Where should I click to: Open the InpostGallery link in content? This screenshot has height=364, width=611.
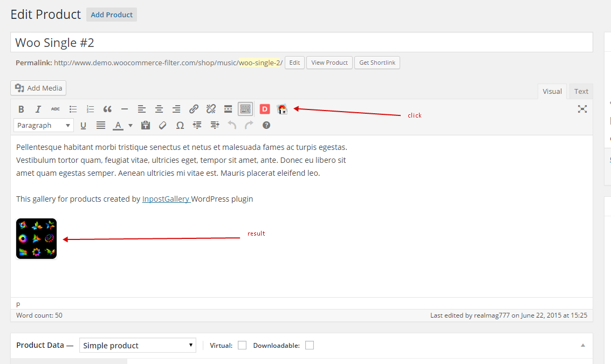[x=166, y=199]
